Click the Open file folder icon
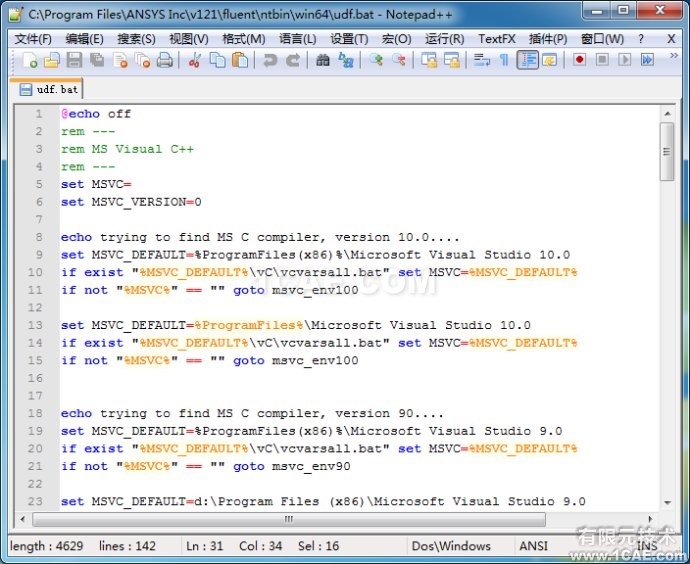This screenshot has height=564, width=690. point(52,60)
